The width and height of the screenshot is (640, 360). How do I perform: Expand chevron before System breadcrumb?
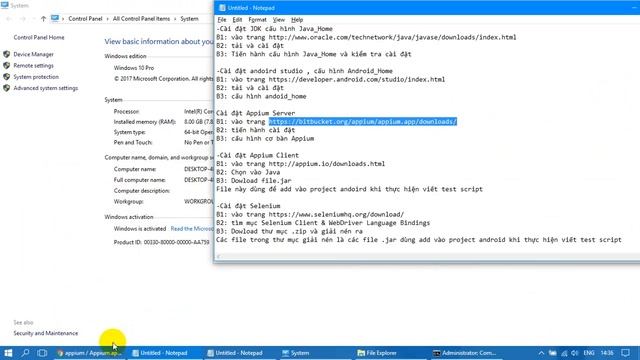175,19
